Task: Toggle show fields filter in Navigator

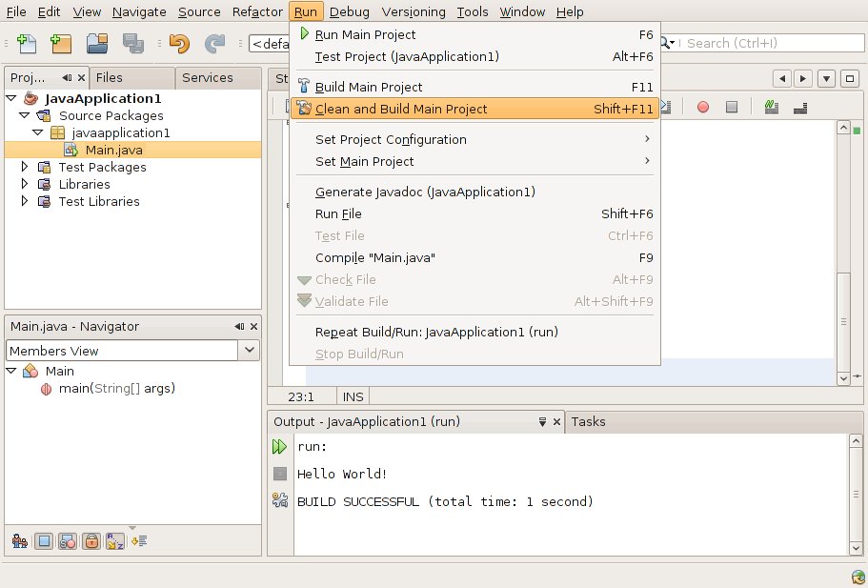Action: point(44,541)
